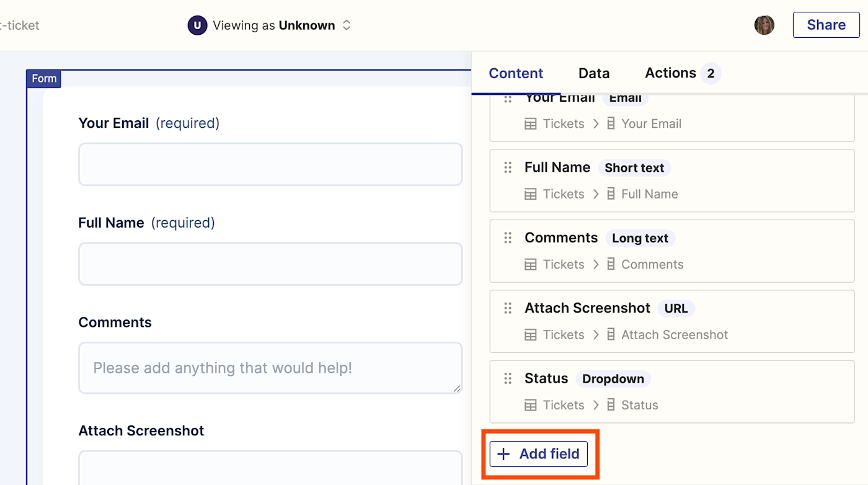Click the Dropdown type badge on Status

(x=613, y=379)
